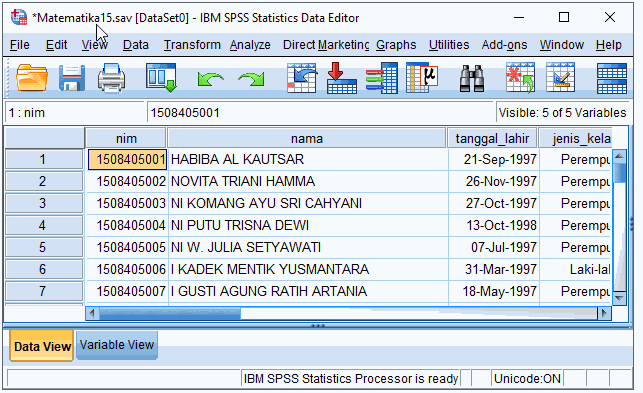This screenshot has height=393, width=643.
Task: Click the vertical scrollbar down arrow
Action: (619, 298)
